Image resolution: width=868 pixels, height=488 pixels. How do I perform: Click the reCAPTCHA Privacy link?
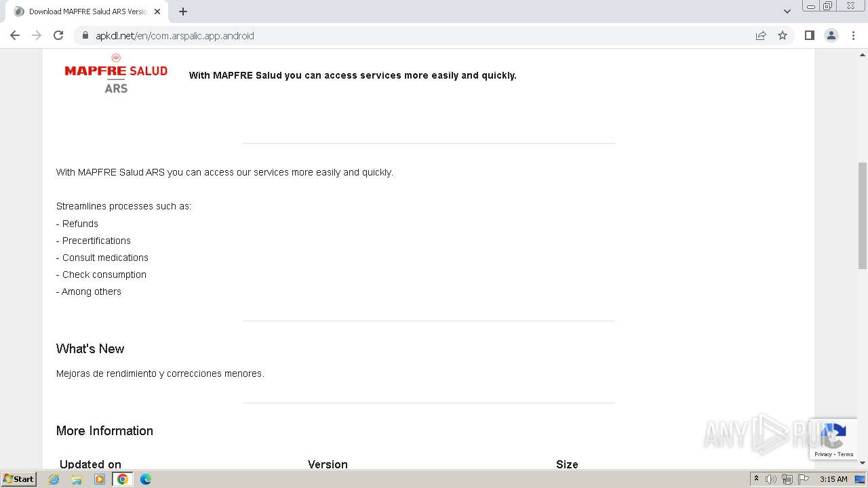[823, 454]
